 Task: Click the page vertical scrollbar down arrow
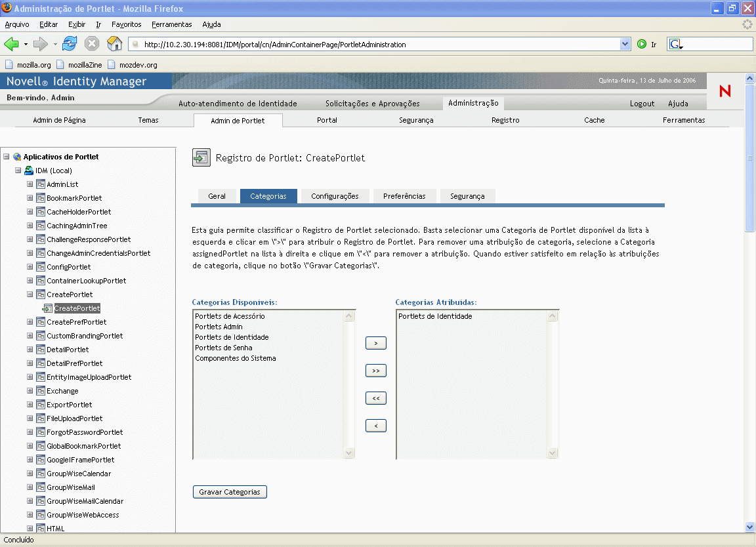(749, 527)
